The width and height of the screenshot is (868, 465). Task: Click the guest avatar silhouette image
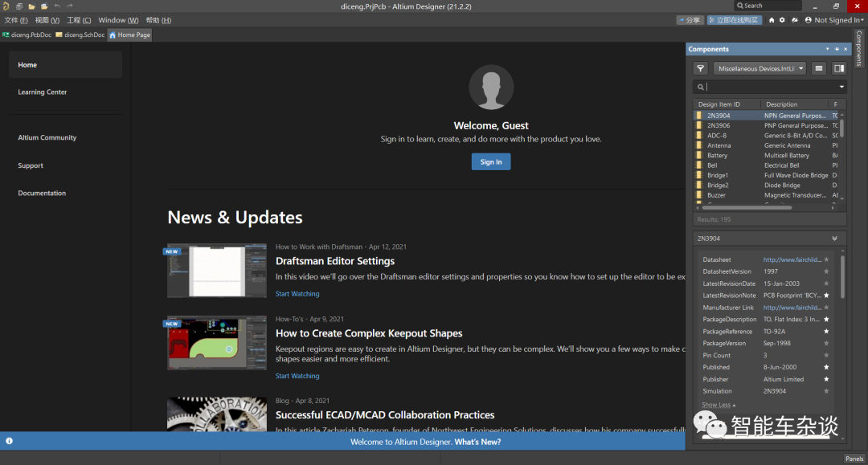tap(491, 88)
